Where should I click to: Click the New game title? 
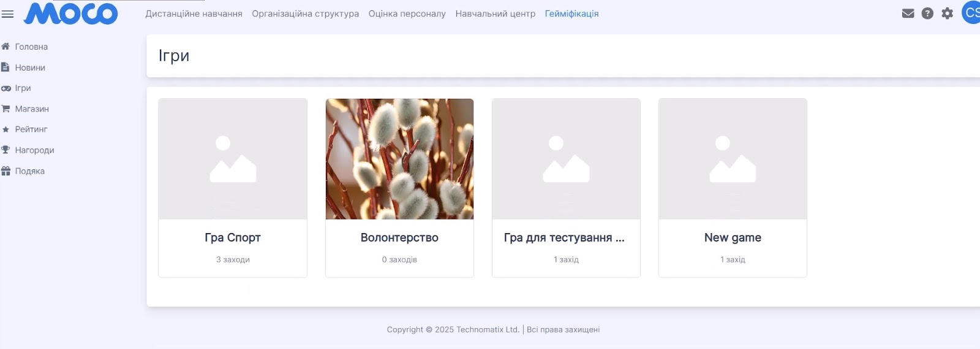coord(733,237)
